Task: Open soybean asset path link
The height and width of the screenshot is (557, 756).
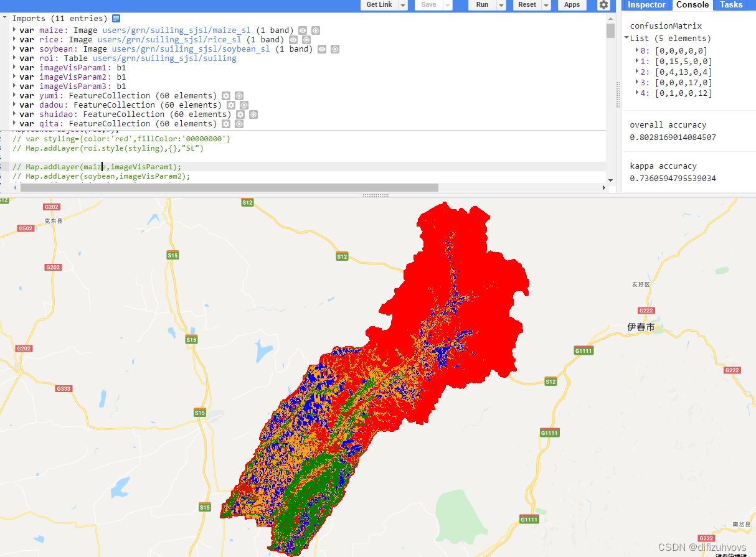Action: pos(191,49)
